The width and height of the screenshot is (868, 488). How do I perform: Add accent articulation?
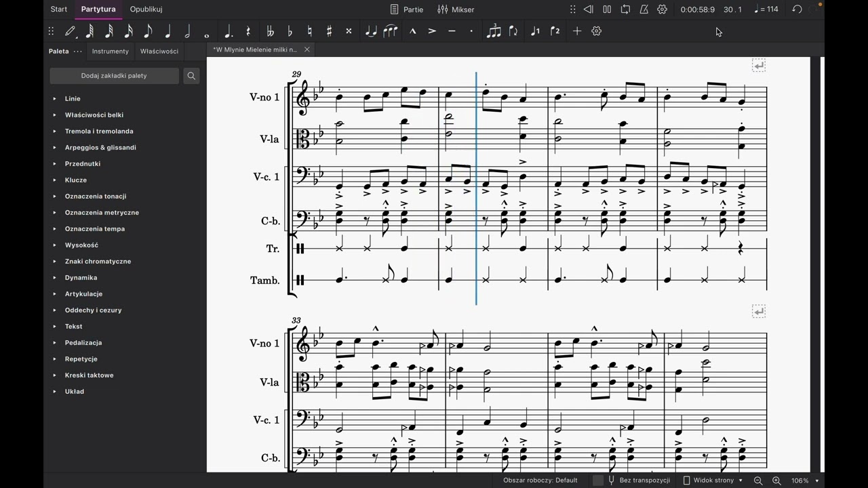coord(432,31)
